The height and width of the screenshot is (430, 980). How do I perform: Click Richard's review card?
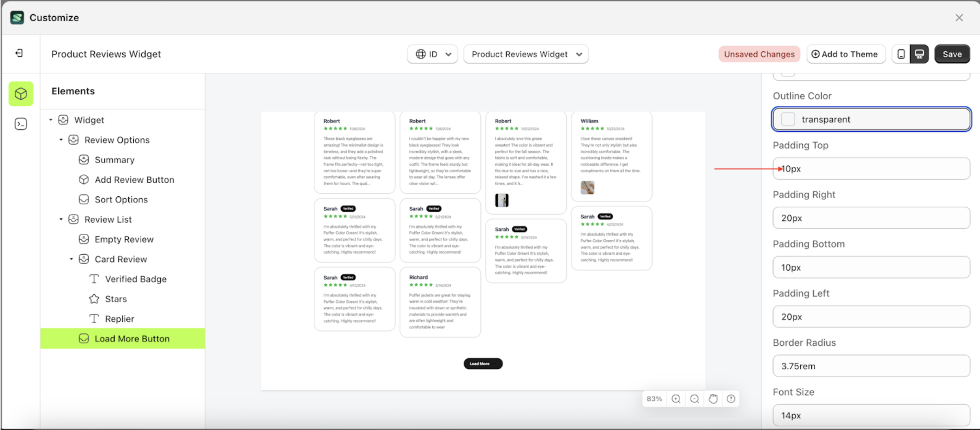(440, 302)
